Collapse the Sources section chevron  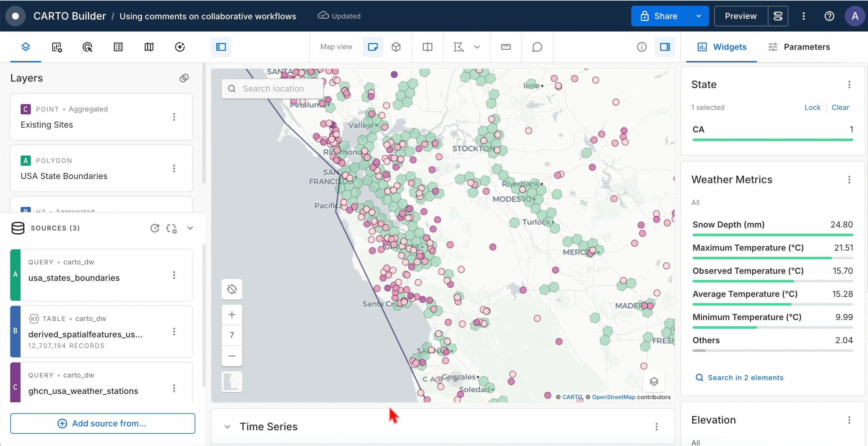[190, 228]
